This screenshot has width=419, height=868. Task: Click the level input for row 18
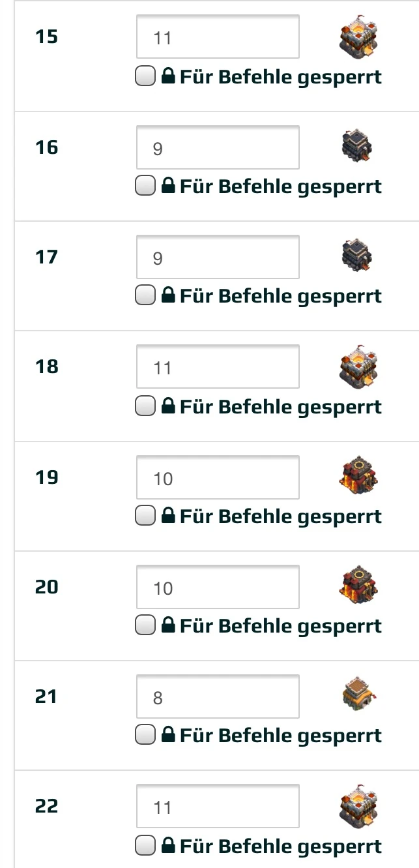pyautogui.click(x=218, y=367)
